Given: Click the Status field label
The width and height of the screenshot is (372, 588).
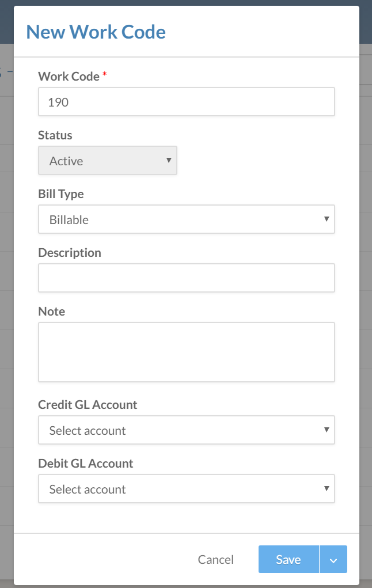Looking at the screenshot, I should [x=55, y=135].
